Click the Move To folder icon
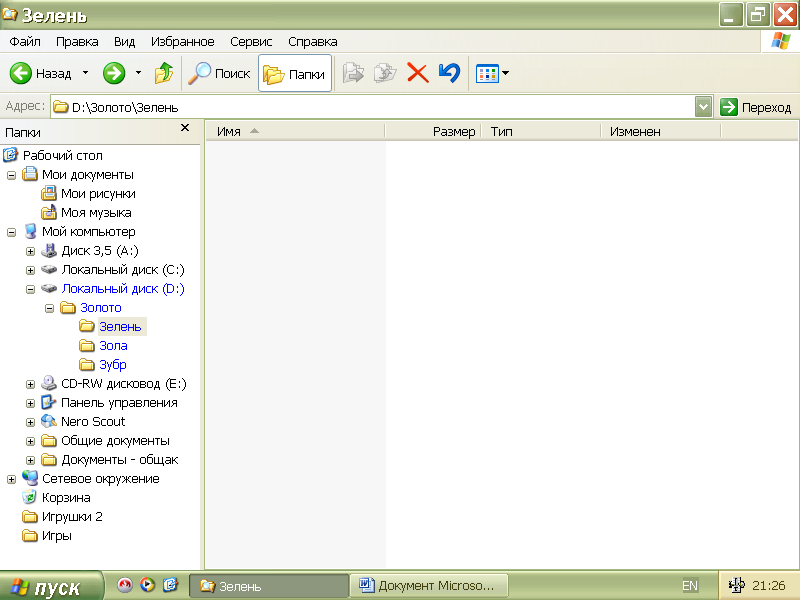 click(353, 73)
